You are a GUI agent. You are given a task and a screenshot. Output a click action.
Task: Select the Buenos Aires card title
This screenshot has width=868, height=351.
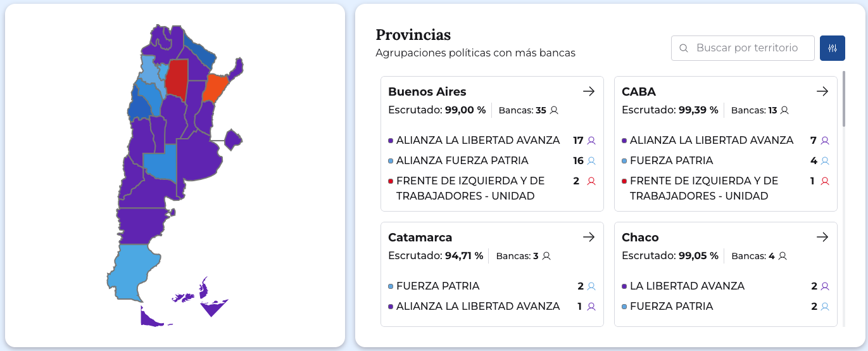point(427,92)
